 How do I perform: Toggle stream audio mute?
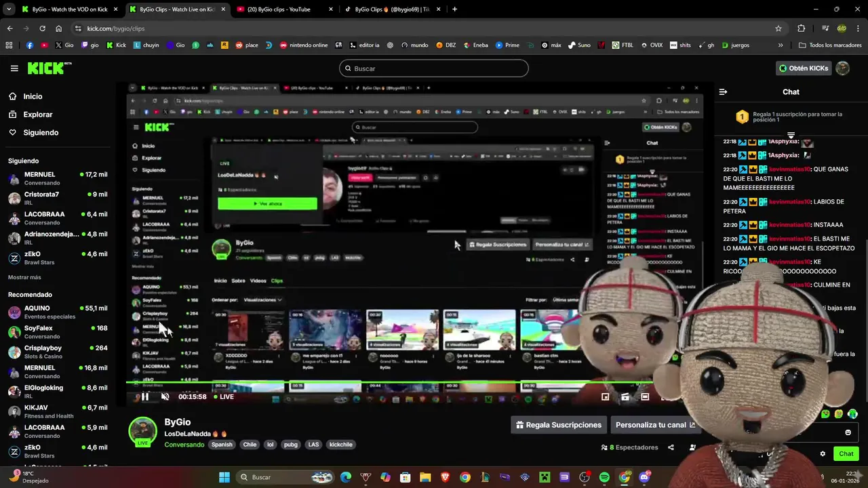[165, 397]
